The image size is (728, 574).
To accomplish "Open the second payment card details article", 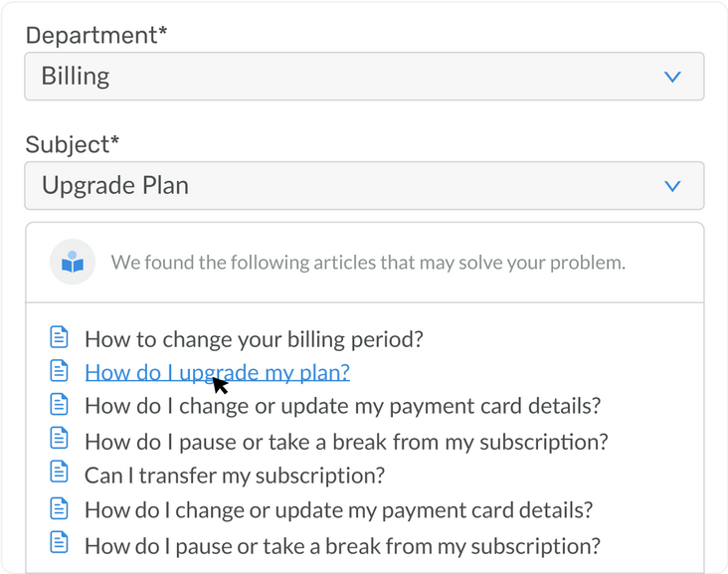I will tap(338, 510).
